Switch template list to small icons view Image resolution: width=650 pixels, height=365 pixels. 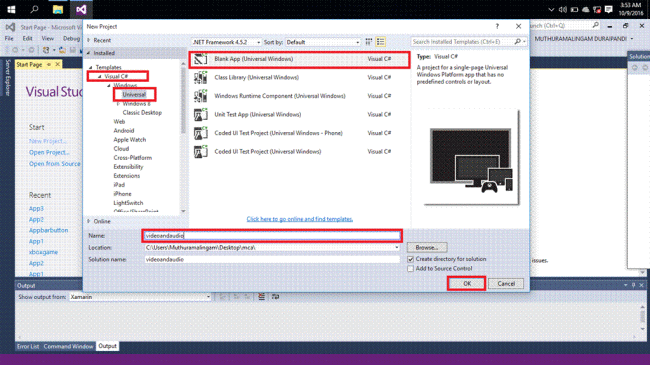369,42
